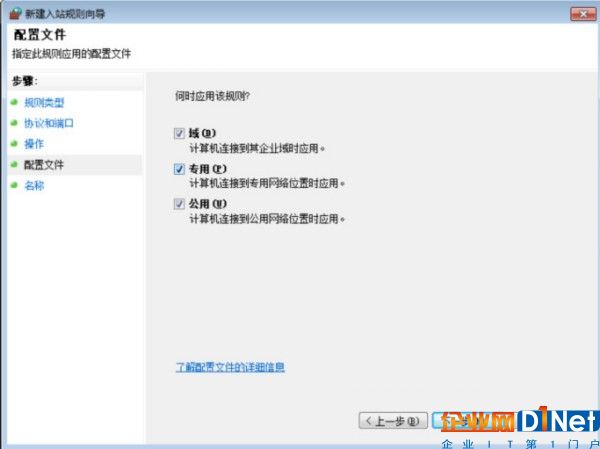Toggle the 专用(P) private checkbox
The width and height of the screenshot is (600, 449).
coord(179,169)
